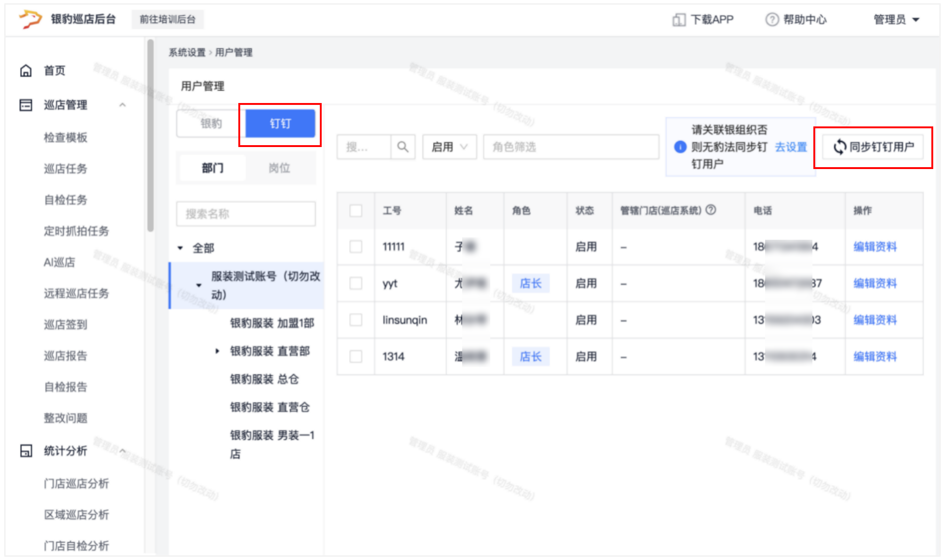944x560 pixels.
Task: Switch to the 岗位 tab
Action: coord(279,168)
